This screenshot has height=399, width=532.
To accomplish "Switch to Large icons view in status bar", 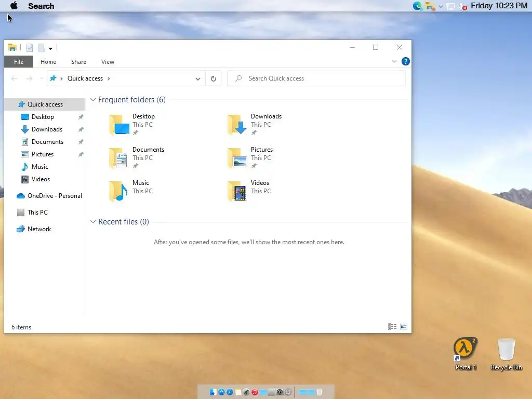I will (404, 326).
